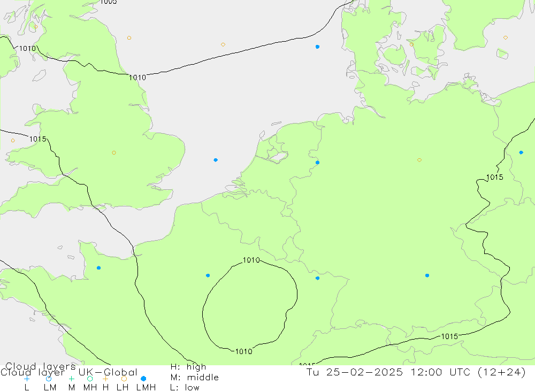Click the 'L: low' legend text
This screenshot has height=392, width=535.
pyautogui.click(x=185, y=388)
